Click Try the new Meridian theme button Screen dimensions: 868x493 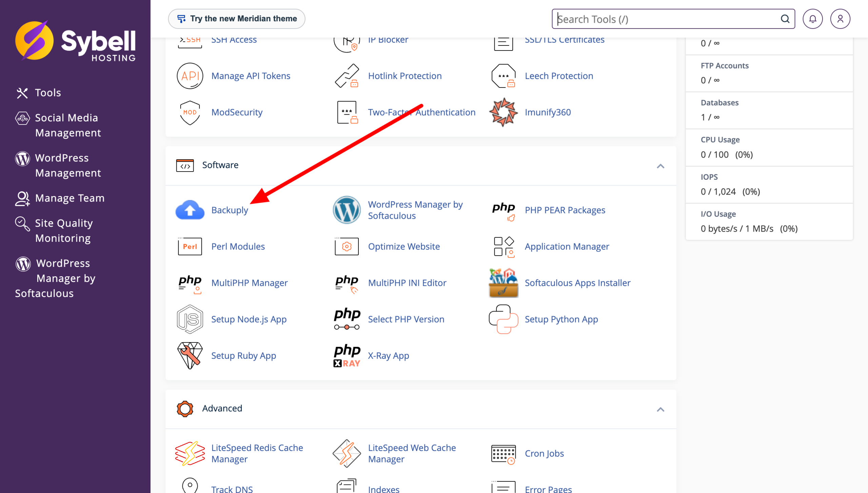[237, 19]
